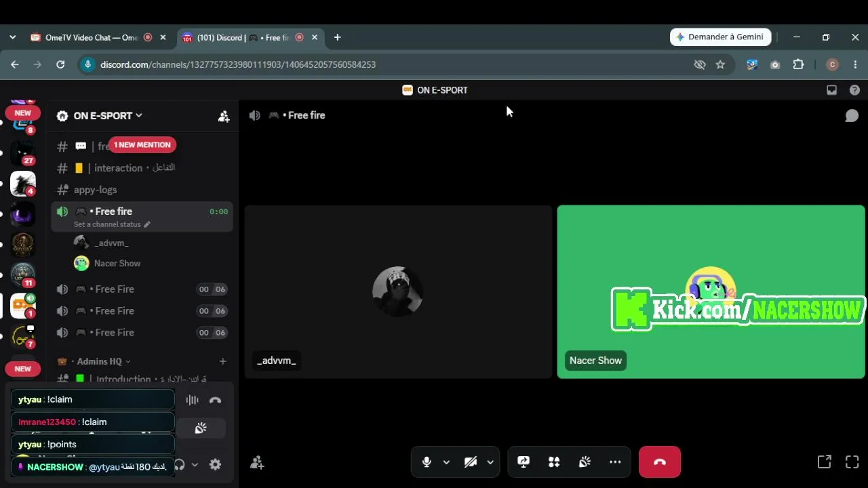This screenshot has width=868, height=488.
Task: Open Chrome profile avatar
Action: [x=833, y=64]
